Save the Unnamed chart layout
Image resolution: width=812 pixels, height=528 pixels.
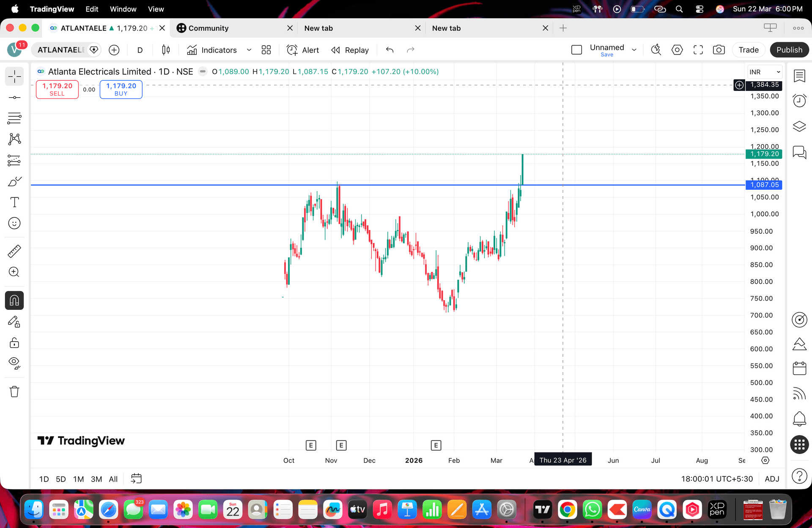pos(607,55)
